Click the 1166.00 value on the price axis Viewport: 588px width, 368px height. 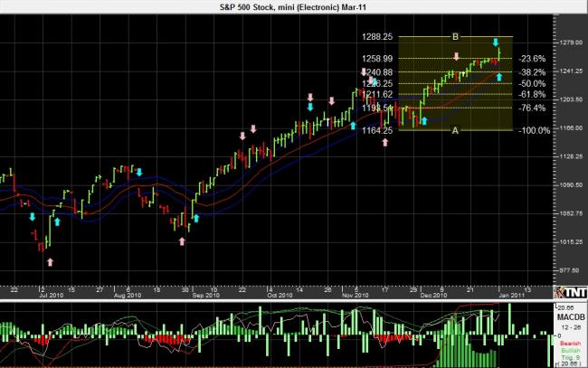571,128
